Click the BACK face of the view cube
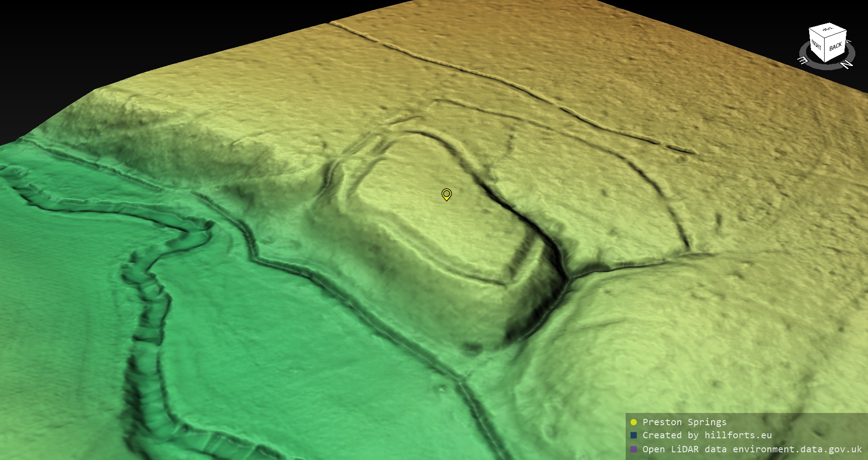Screen dimensions: 868x460 tap(835, 46)
